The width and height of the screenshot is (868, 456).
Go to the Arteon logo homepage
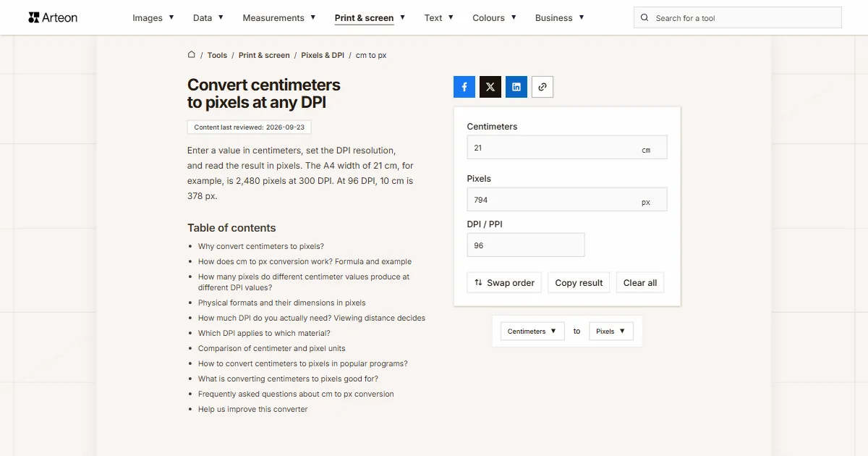[x=53, y=17]
